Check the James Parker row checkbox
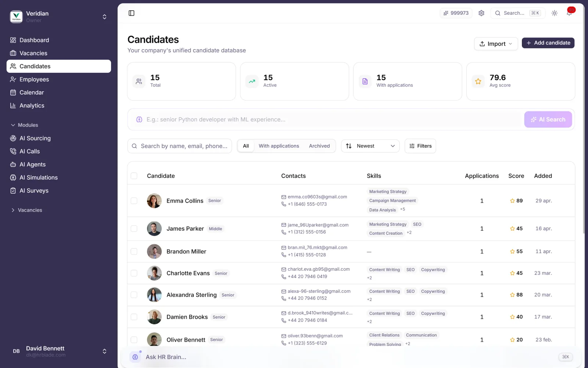 (134, 229)
